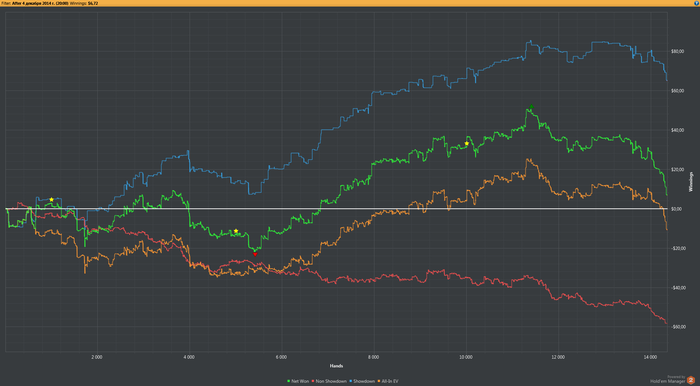Click the -$60,00 y-axis label
Image resolution: width=700 pixels, height=386 pixels.
[678, 327]
